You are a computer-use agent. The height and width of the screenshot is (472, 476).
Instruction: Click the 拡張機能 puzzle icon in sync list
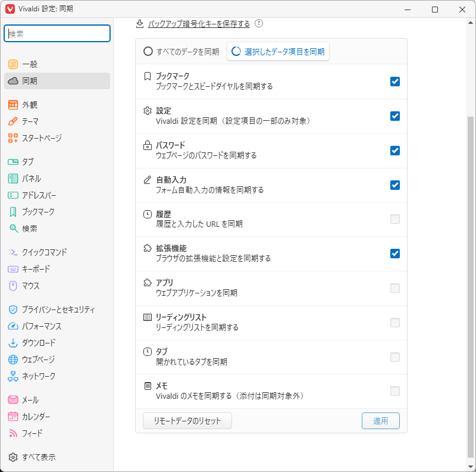coord(147,248)
